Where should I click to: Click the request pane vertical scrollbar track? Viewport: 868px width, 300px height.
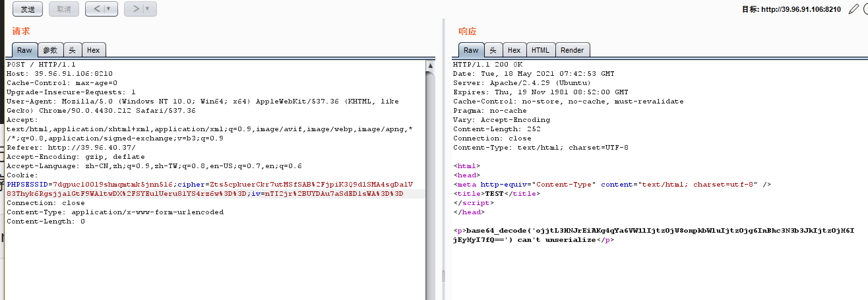click(x=430, y=185)
